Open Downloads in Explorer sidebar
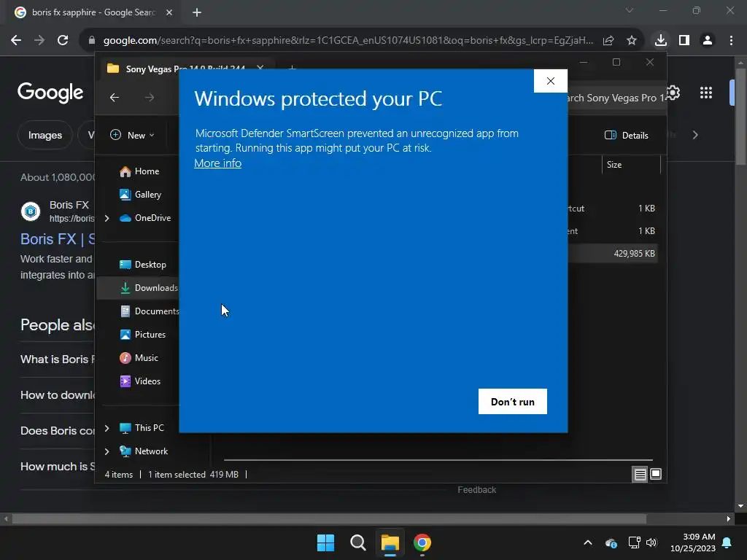747x560 pixels. [x=138, y=288]
